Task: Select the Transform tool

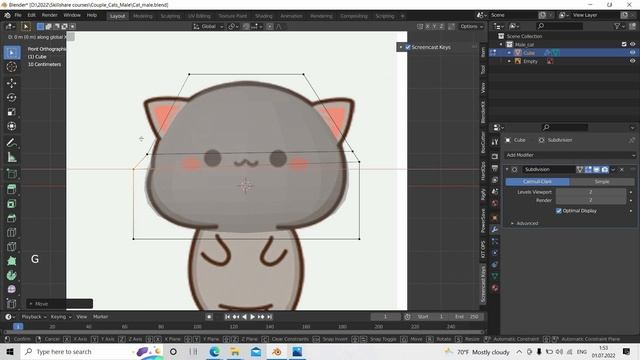Action: pyautogui.click(x=11, y=126)
